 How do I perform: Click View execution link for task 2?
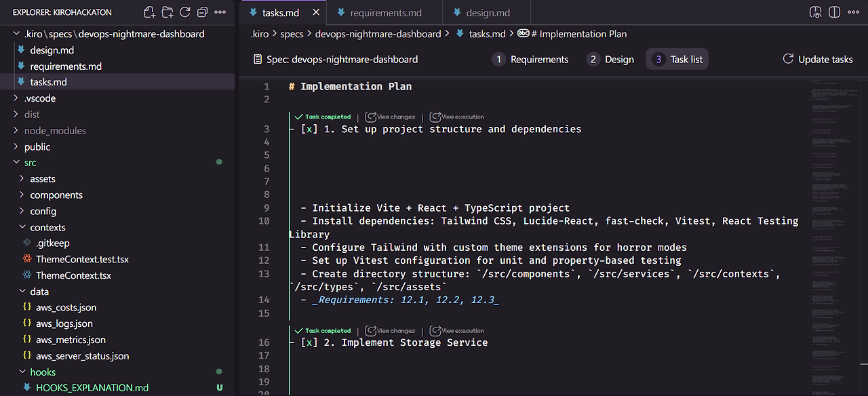(x=463, y=331)
